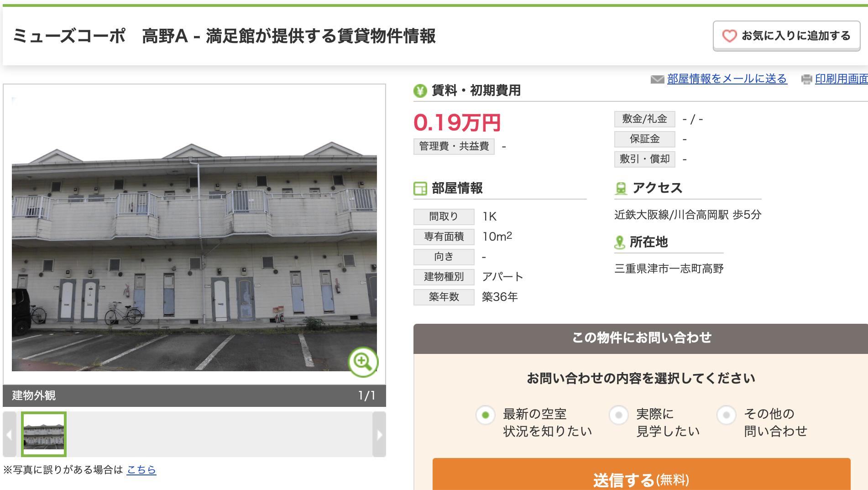The image size is (868, 490).
Task: Click the train icon beside アクセス
Action: (x=621, y=188)
